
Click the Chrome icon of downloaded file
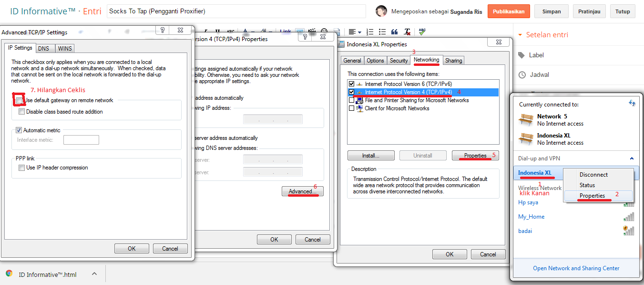tap(9, 274)
